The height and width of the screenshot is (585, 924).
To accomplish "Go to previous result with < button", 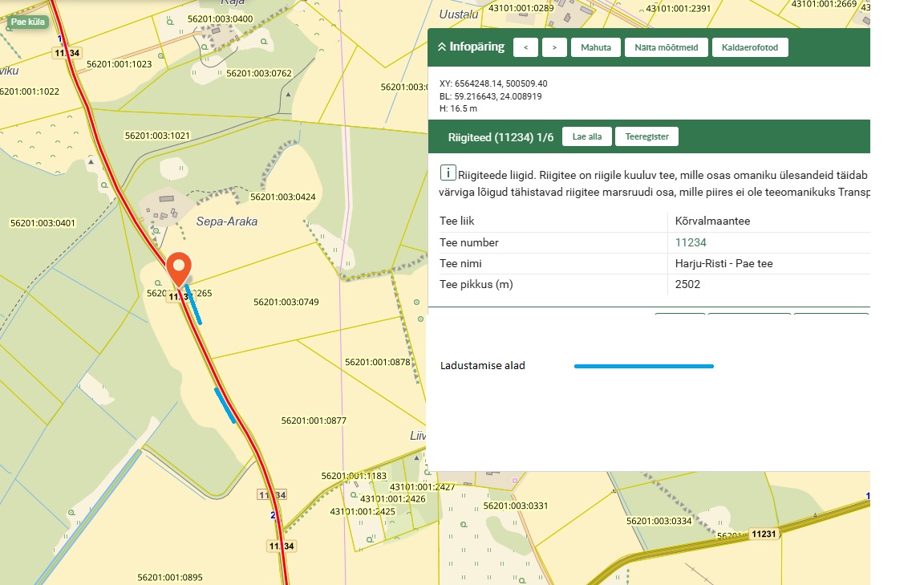I will point(525,47).
